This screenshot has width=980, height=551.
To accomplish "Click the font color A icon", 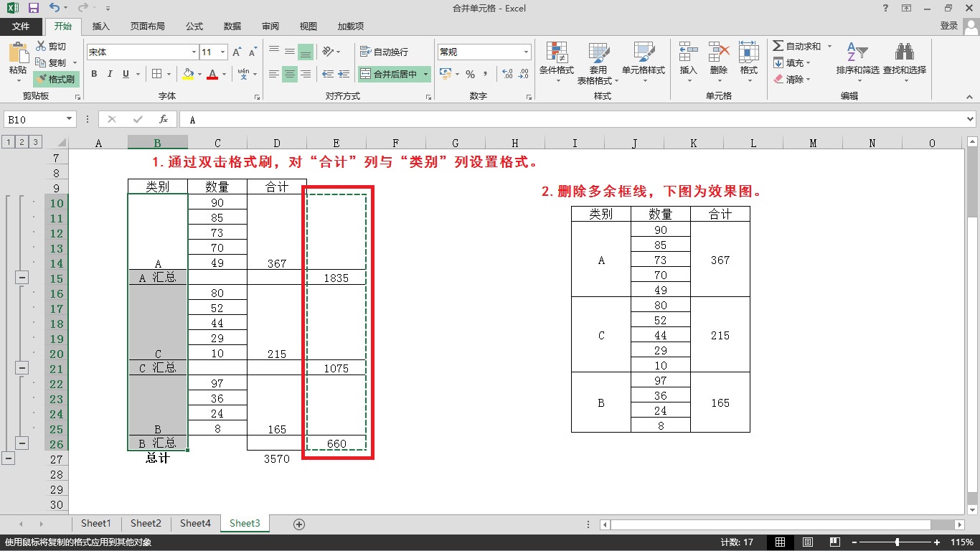I will pos(212,74).
